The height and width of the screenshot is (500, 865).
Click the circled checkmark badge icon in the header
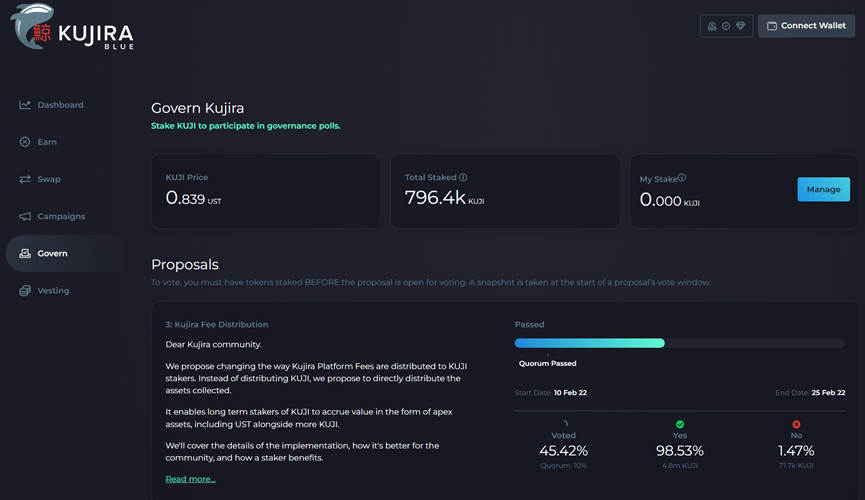pos(726,26)
